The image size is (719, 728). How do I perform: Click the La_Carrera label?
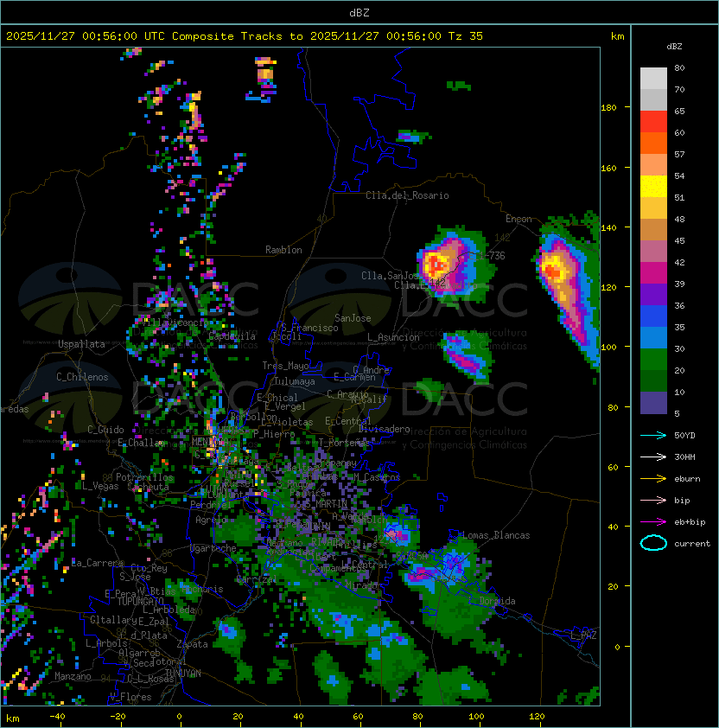click(x=98, y=563)
